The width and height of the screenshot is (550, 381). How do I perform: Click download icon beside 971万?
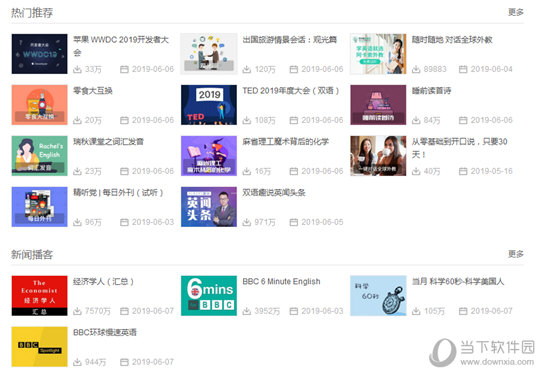click(x=247, y=222)
